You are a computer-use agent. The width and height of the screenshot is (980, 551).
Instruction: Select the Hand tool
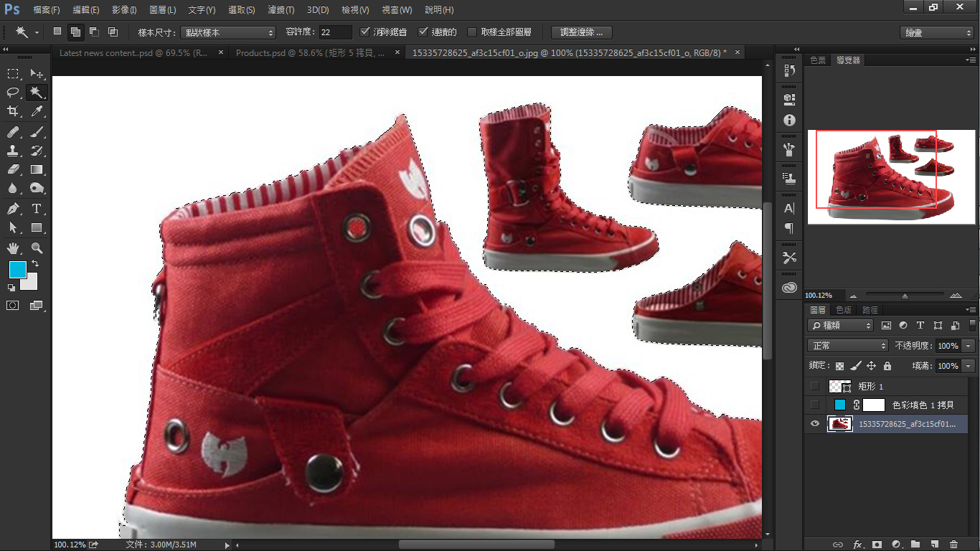(x=13, y=248)
